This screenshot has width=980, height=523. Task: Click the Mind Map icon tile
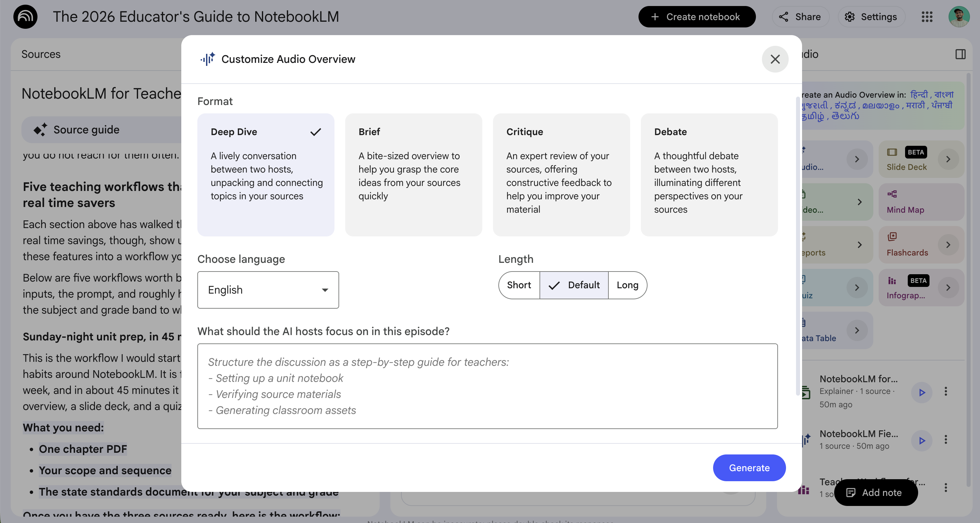pos(921,202)
